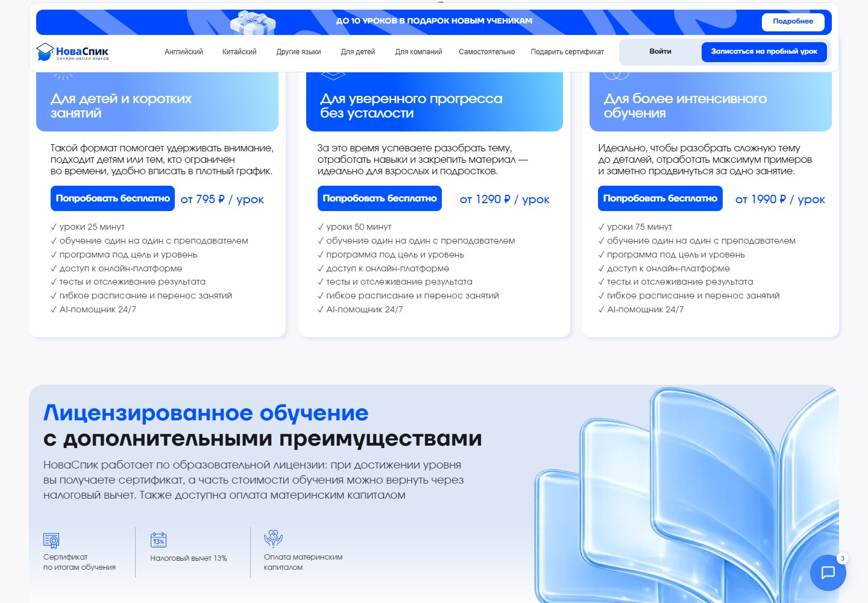Click the НоваСпик logo
The width and height of the screenshot is (868, 603).
coord(72,52)
